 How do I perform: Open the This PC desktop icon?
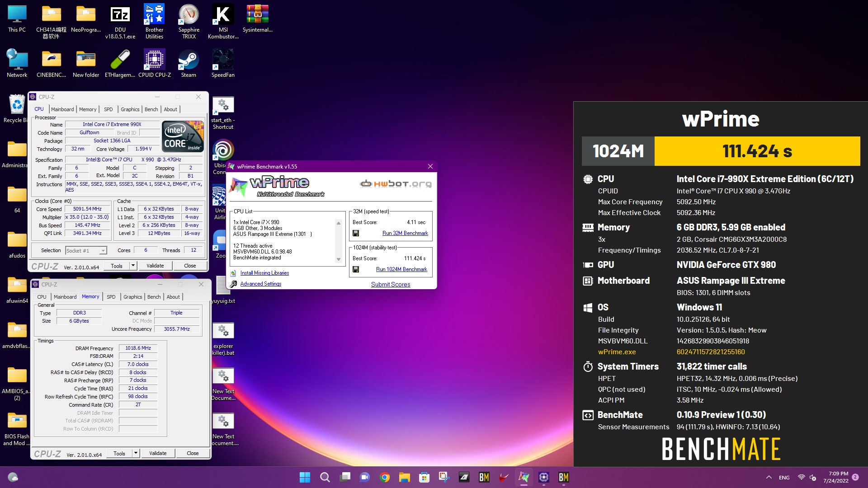(17, 19)
